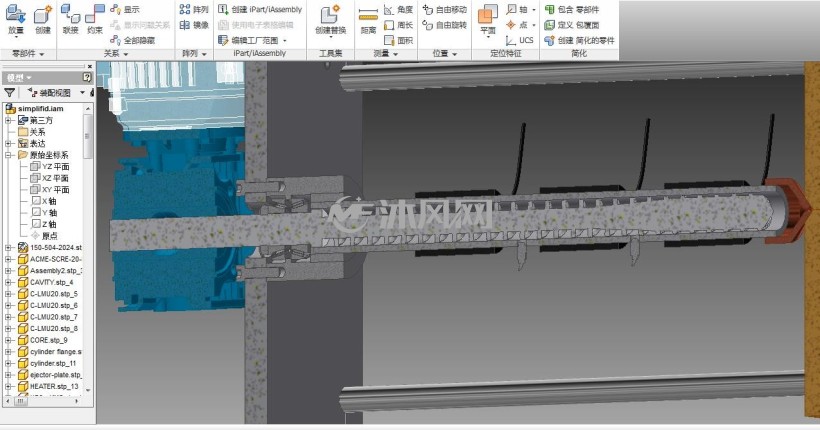Click 包含 零部件 (Include Components)

[x=572, y=9]
